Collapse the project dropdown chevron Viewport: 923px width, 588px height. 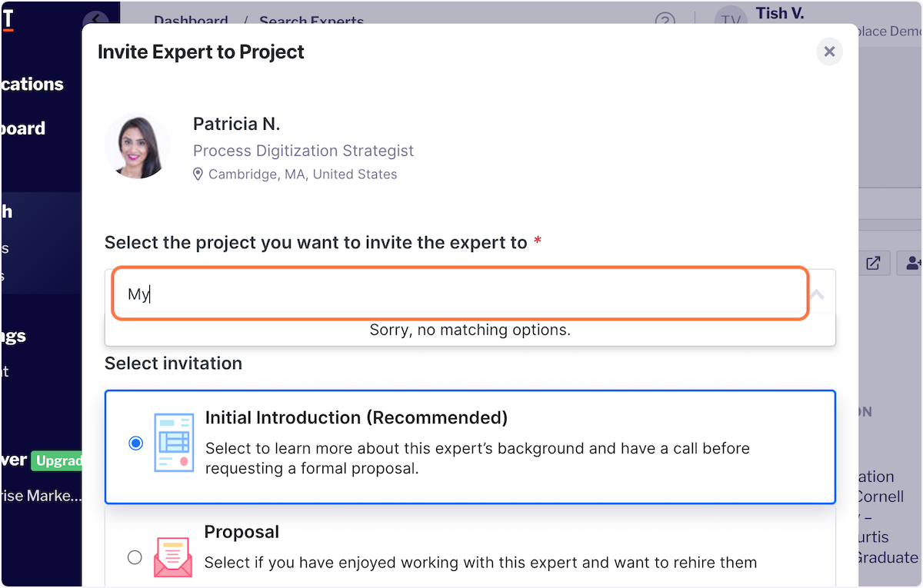pos(818,294)
